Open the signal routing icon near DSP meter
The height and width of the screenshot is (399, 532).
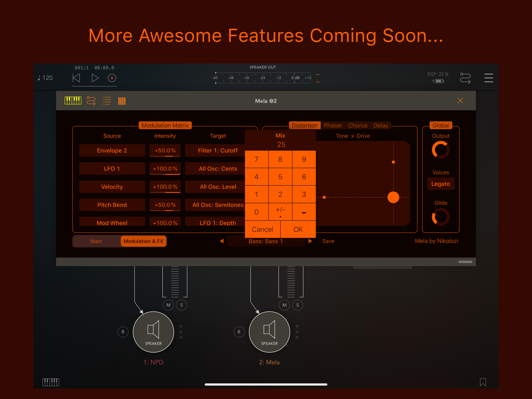465,78
